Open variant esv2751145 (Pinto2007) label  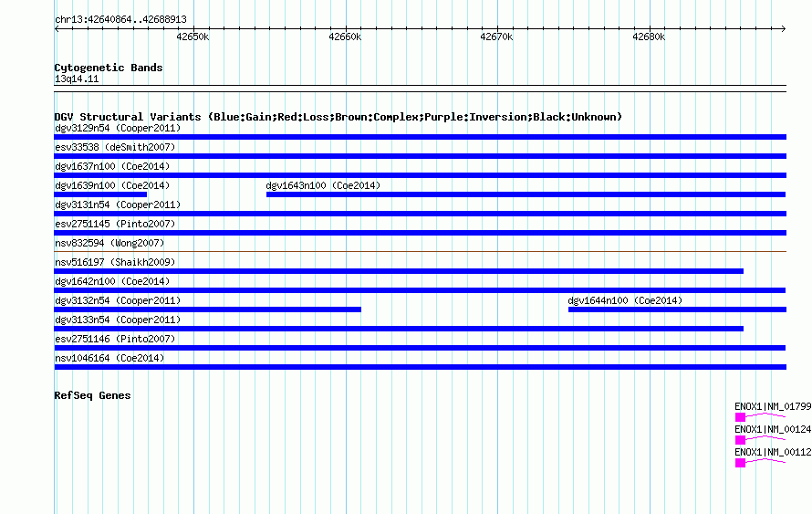[115, 224]
